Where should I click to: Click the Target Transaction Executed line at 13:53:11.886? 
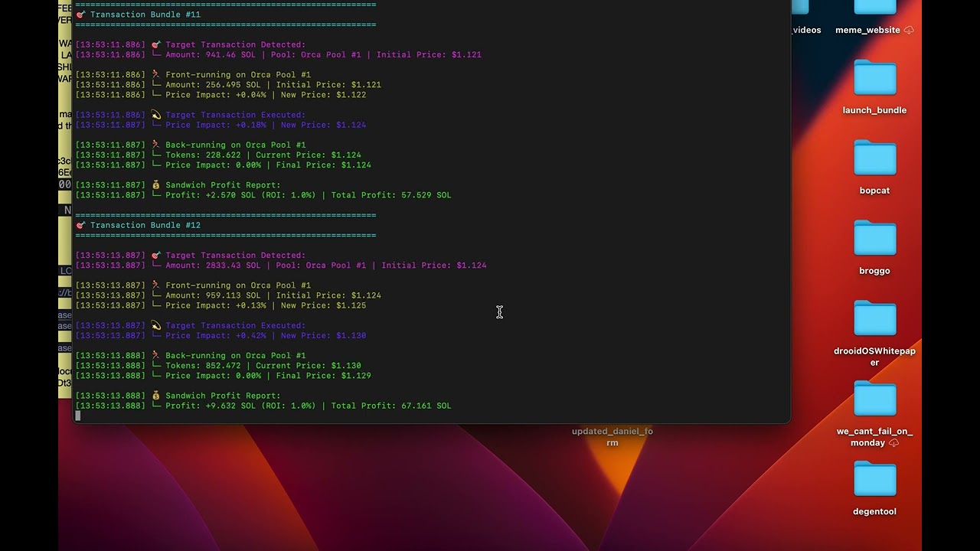[191, 115]
